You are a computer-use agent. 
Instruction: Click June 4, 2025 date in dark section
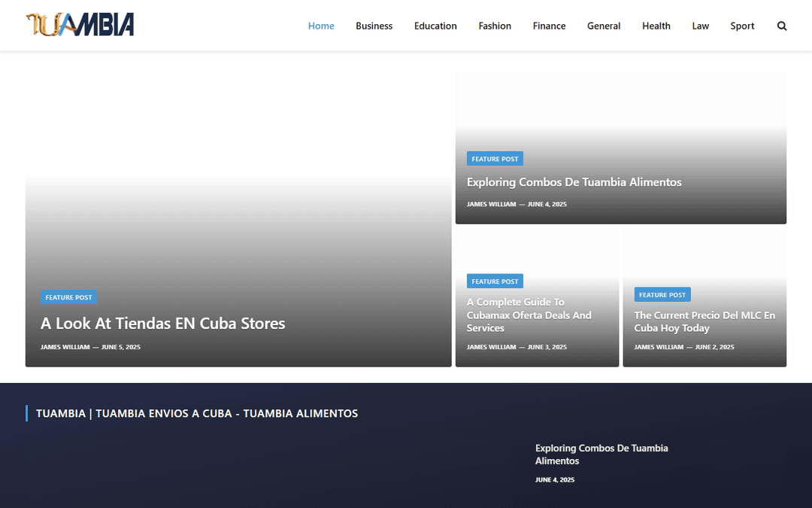tap(555, 480)
